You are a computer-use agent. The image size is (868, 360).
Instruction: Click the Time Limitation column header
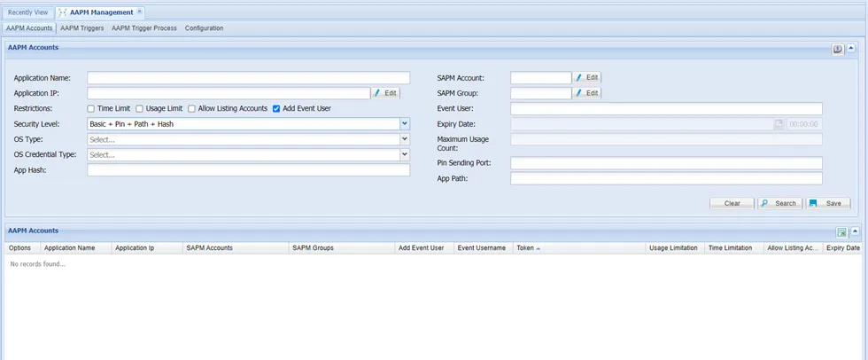[x=734, y=248]
